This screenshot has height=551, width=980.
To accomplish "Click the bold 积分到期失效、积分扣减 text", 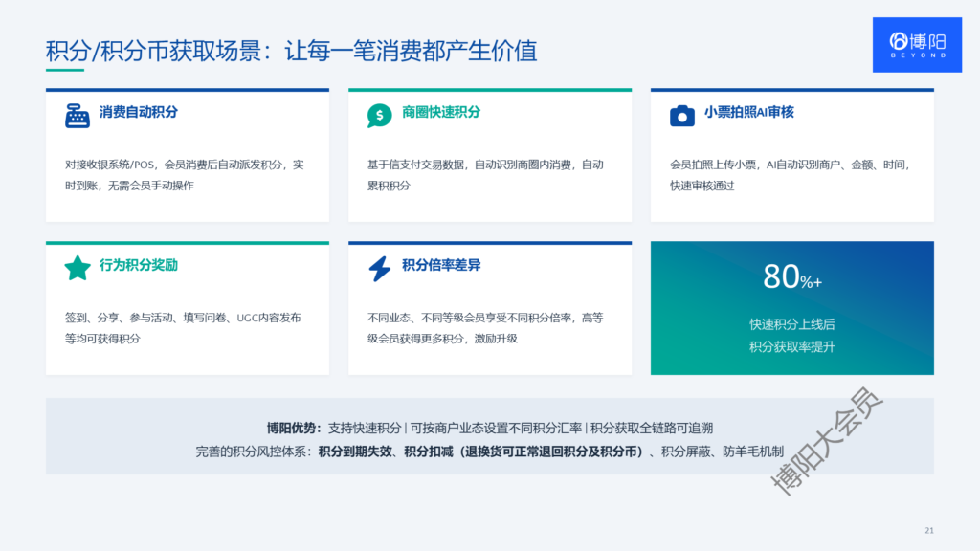I will (x=481, y=452).
